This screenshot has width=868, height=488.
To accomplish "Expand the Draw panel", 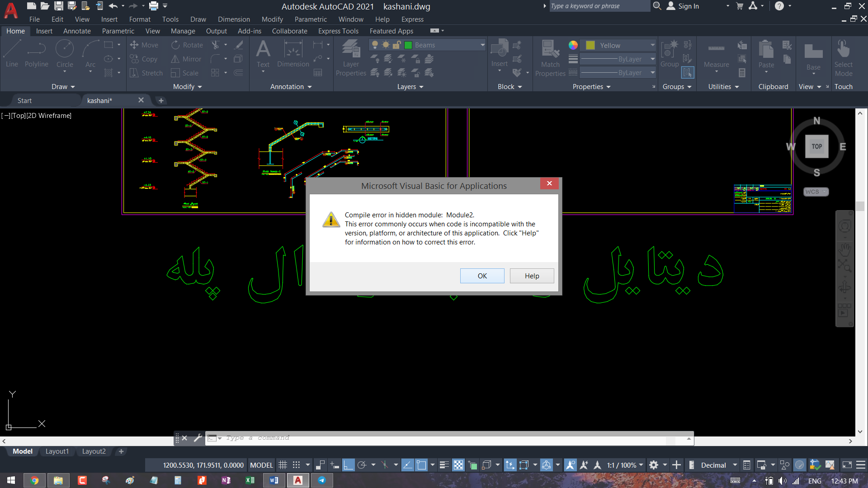I will point(63,86).
